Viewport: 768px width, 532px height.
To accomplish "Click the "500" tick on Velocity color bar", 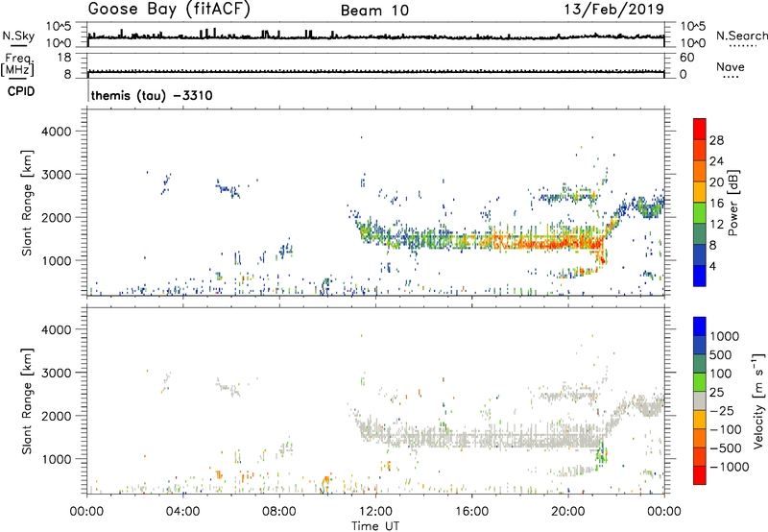I will pos(721,355).
